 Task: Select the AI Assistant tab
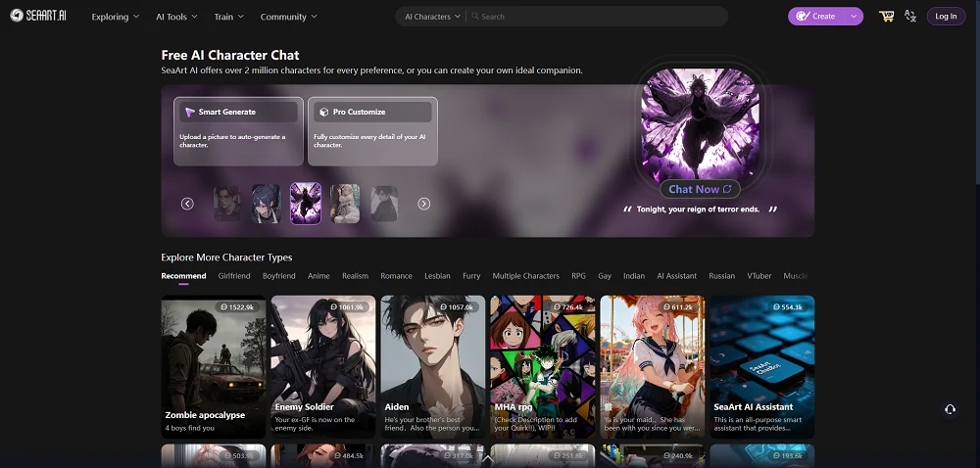coord(677,276)
